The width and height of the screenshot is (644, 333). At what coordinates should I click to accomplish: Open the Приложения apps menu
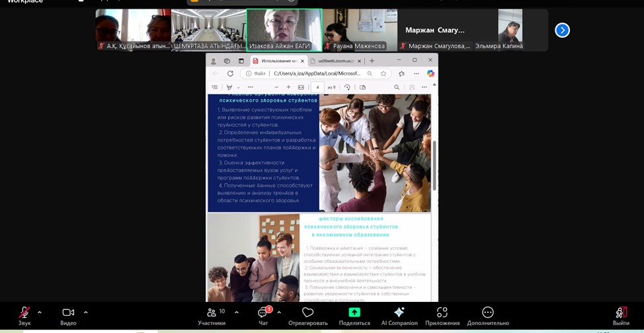point(442,314)
